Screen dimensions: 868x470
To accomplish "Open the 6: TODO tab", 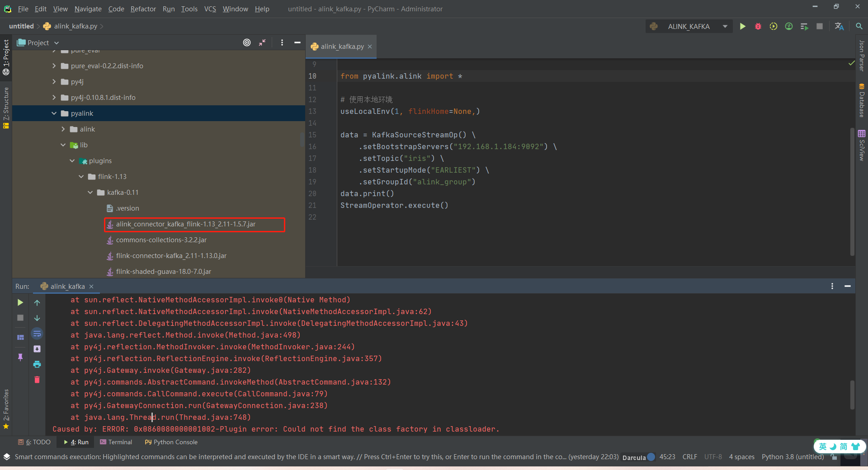I will tap(34, 442).
